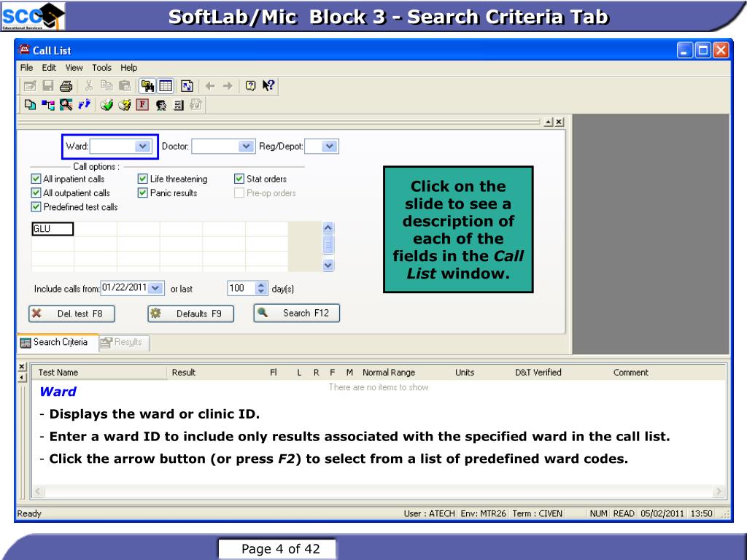The image size is (747, 560).
Task: Click the Comment column header
Action: pos(631,373)
